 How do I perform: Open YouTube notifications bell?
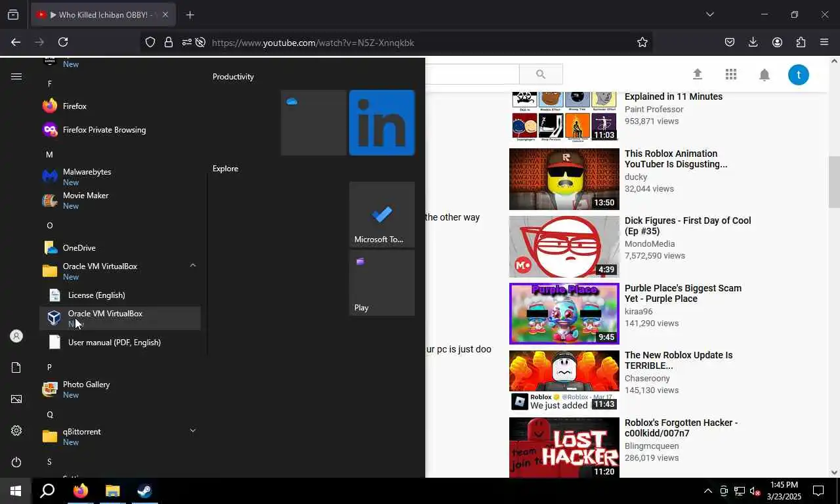pyautogui.click(x=765, y=74)
